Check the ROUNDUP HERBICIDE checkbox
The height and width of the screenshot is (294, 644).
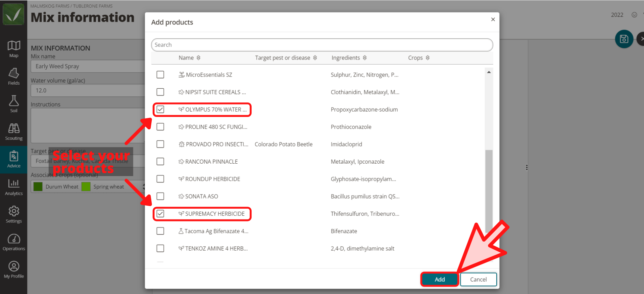(x=160, y=179)
